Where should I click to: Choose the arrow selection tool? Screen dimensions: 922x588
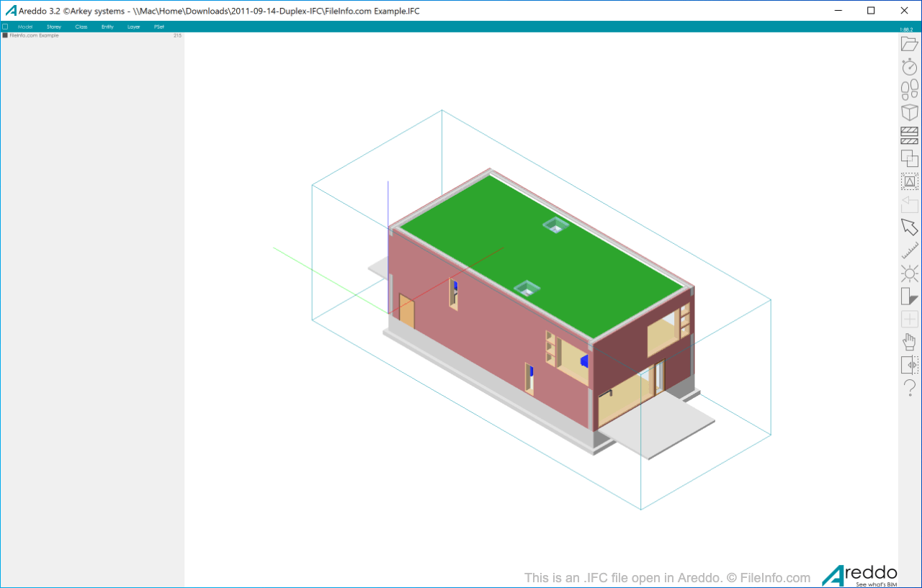tap(909, 227)
